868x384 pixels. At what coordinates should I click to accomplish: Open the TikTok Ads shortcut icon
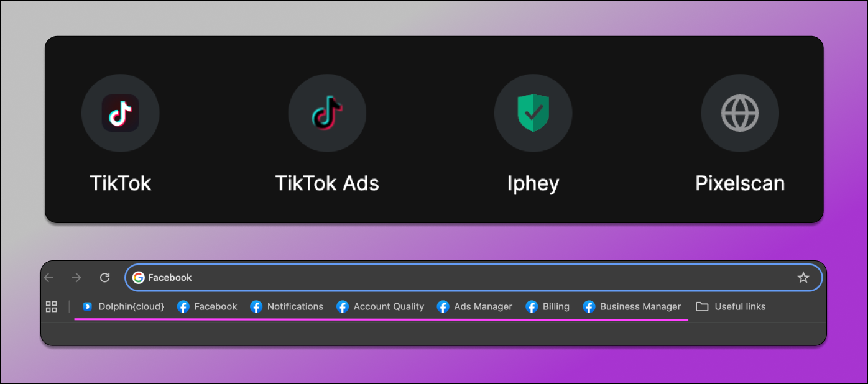[327, 113]
